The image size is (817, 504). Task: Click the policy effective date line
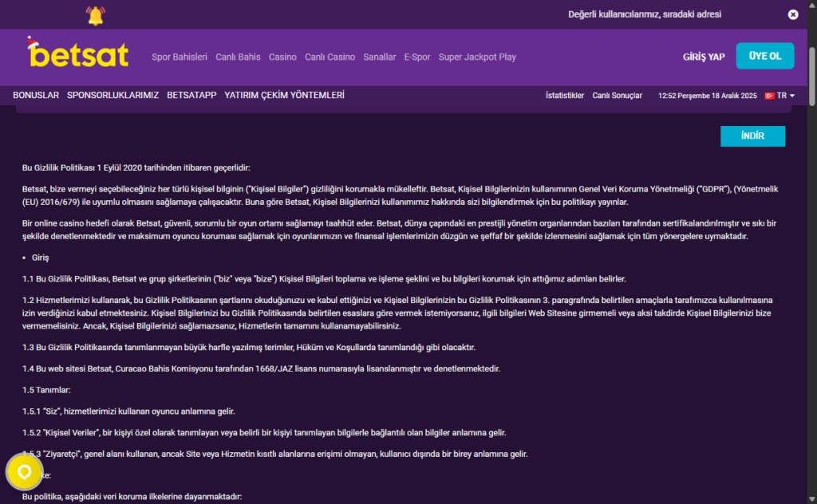[136, 167]
